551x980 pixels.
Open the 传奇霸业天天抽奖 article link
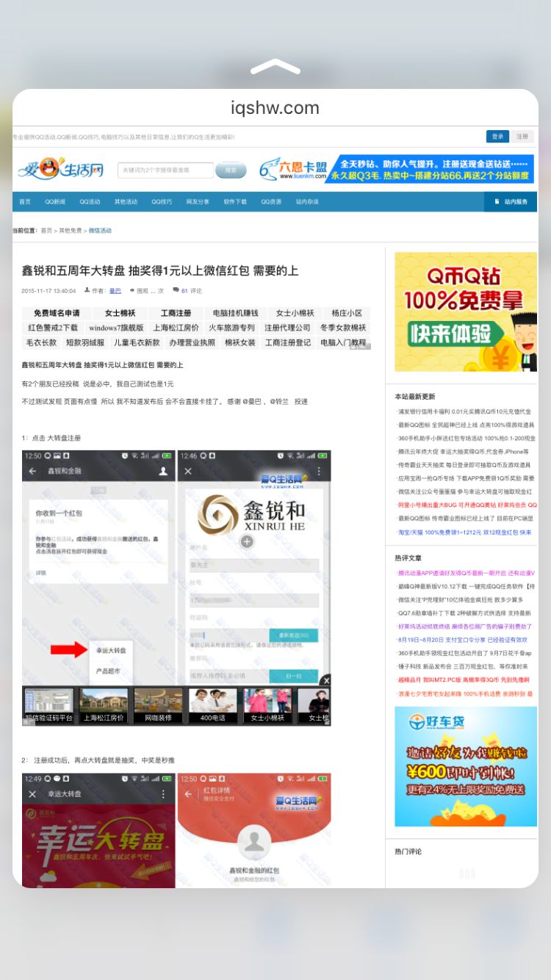tap(465, 465)
